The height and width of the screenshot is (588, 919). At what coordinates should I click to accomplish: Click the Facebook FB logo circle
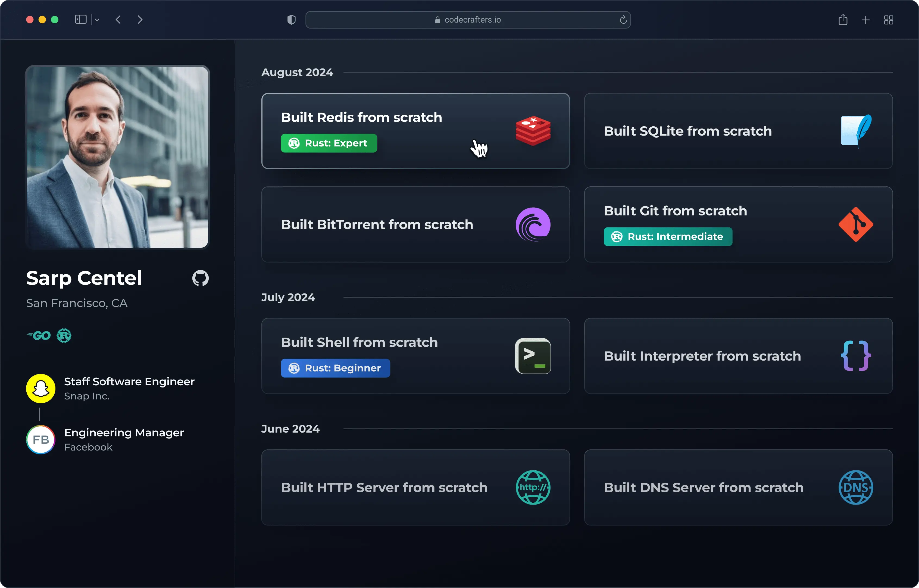(x=40, y=439)
